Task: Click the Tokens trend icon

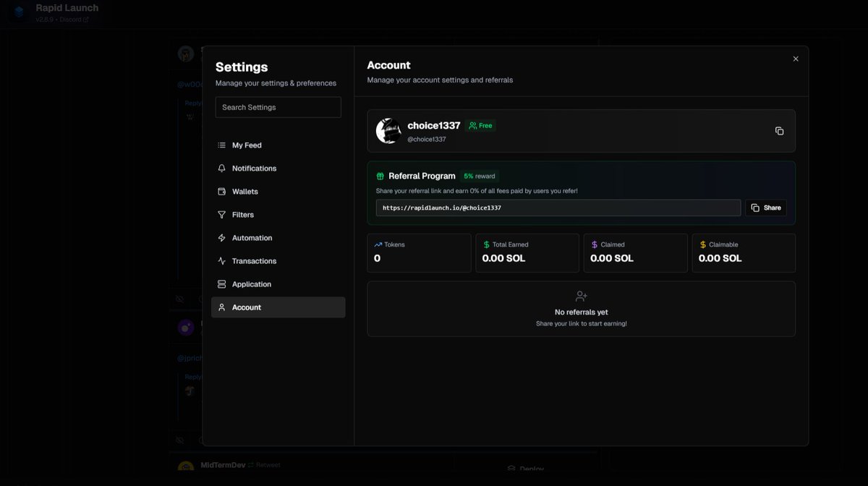Action: (x=378, y=244)
